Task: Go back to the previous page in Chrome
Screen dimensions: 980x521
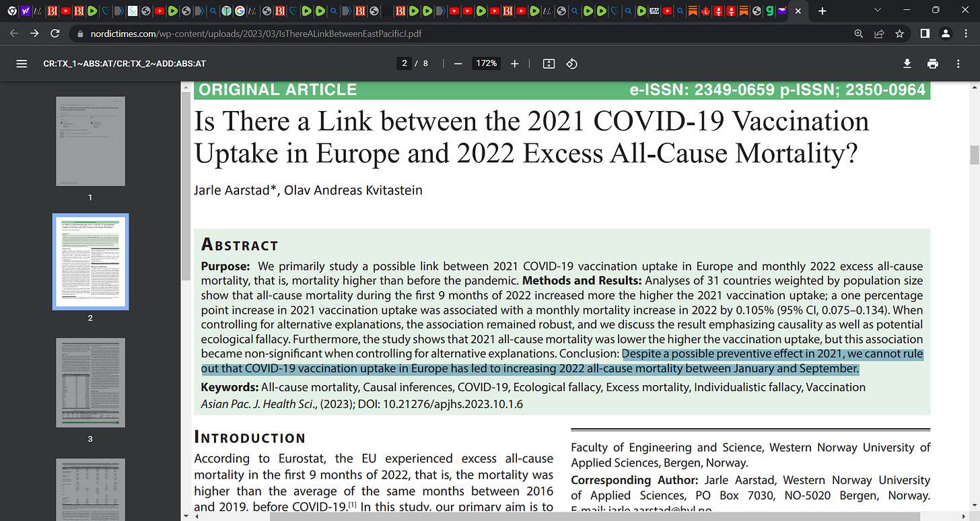Action: click(15, 34)
